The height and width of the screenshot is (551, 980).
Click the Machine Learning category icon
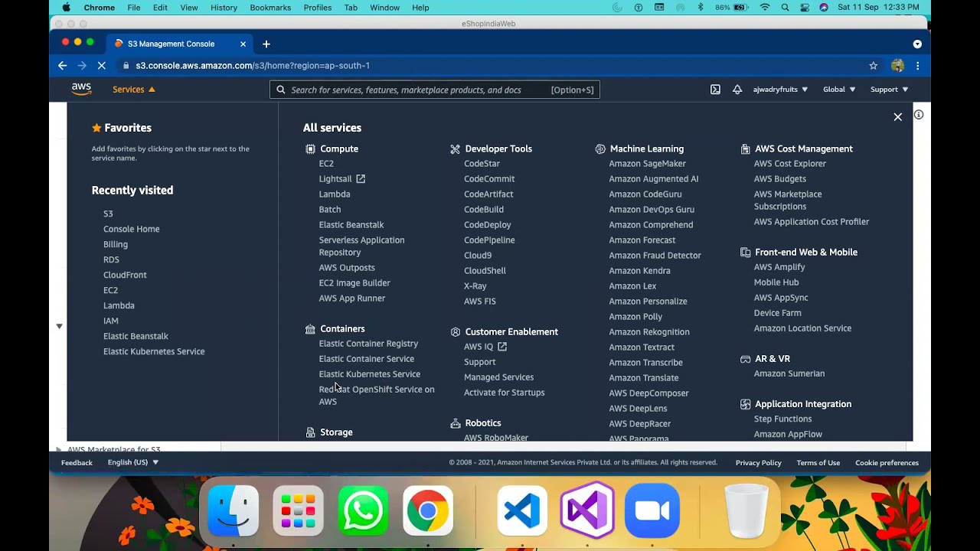pos(600,149)
